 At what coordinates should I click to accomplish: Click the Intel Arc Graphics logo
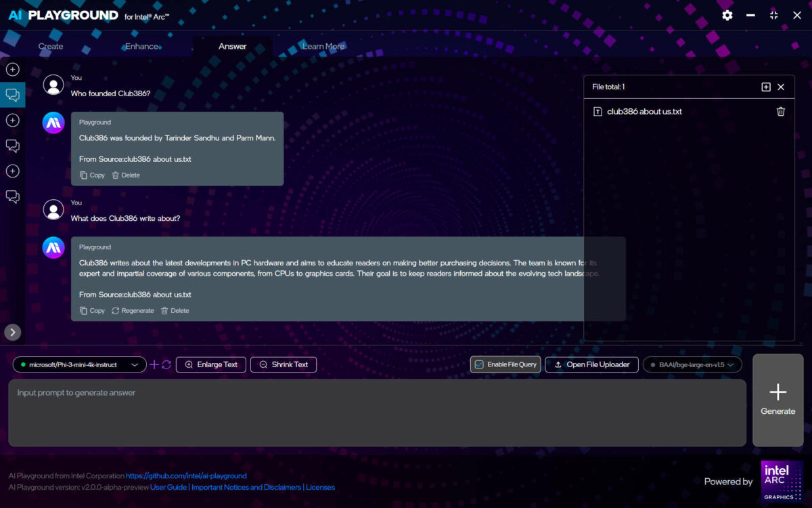pyautogui.click(x=782, y=482)
